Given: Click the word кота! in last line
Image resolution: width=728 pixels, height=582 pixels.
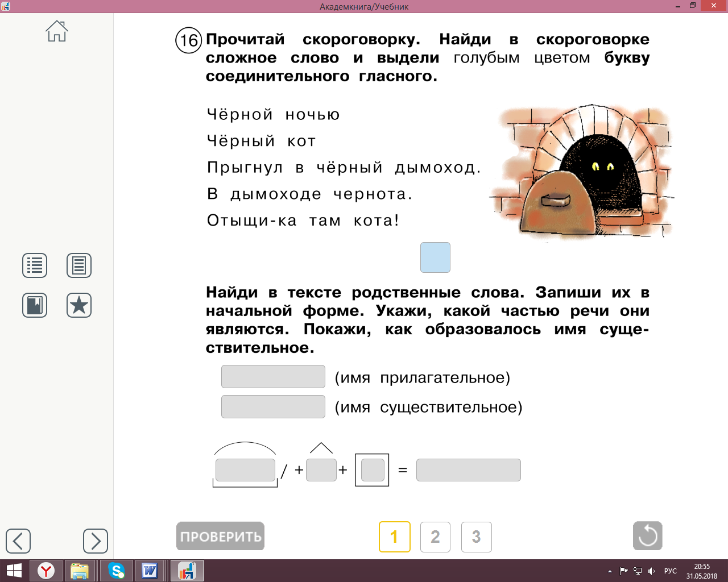Looking at the screenshot, I should click(377, 221).
